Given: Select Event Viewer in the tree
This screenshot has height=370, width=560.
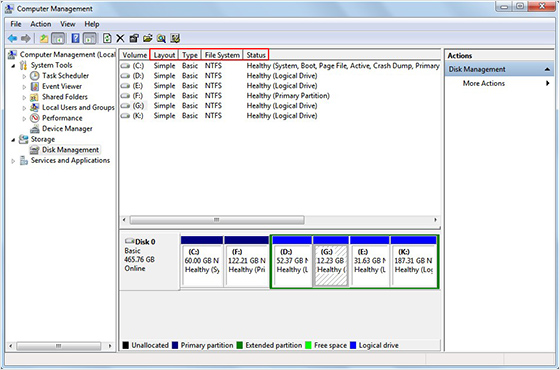Looking at the screenshot, I should click(62, 86).
